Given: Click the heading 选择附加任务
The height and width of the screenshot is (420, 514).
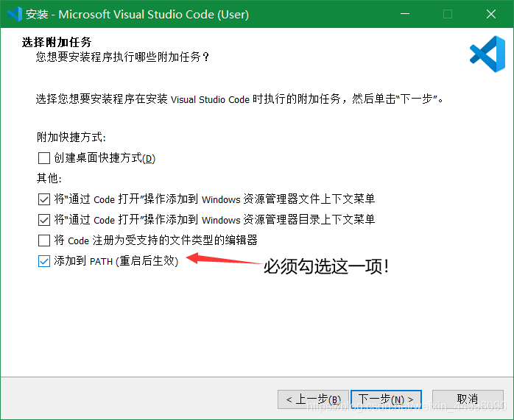Looking at the screenshot, I should (x=57, y=42).
